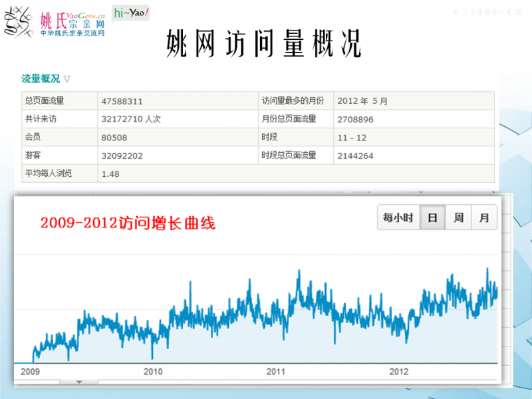
Task: Click the 2009 label on time axis
Action: click(29, 371)
